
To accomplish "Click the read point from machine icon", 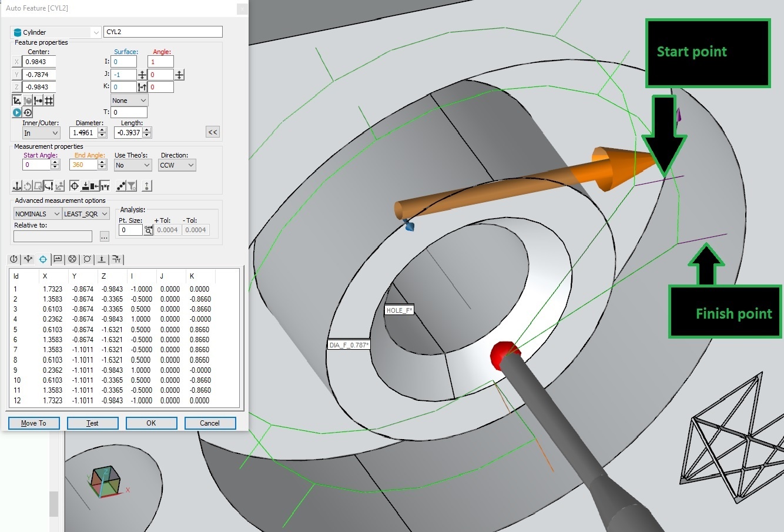I will pyautogui.click(x=38, y=101).
